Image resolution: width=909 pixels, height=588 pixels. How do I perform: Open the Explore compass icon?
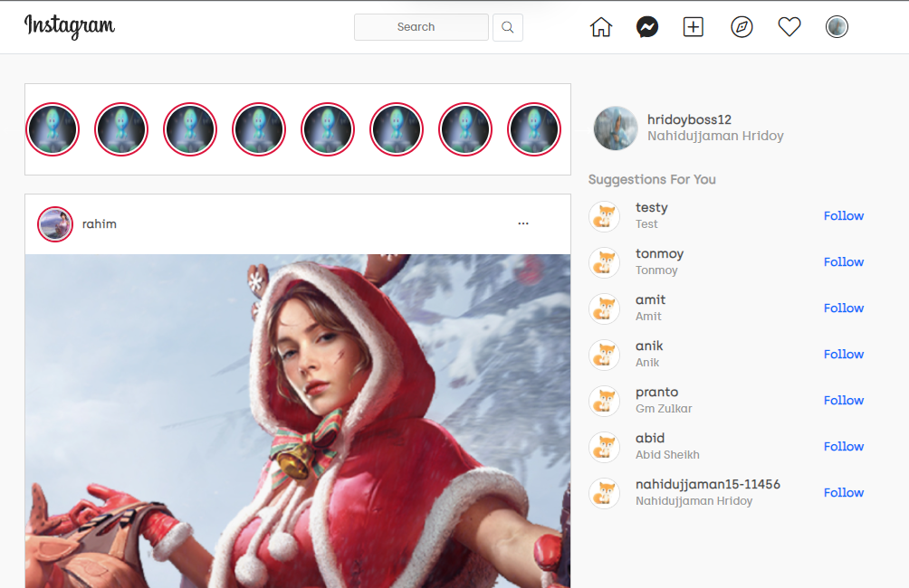742,27
